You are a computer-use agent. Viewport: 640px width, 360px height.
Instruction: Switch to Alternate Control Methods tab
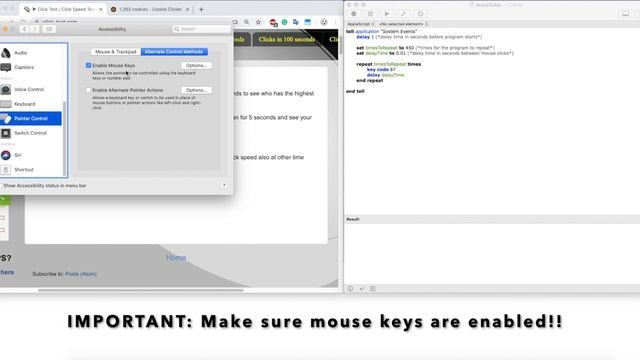pyautogui.click(x=174, y=52)
